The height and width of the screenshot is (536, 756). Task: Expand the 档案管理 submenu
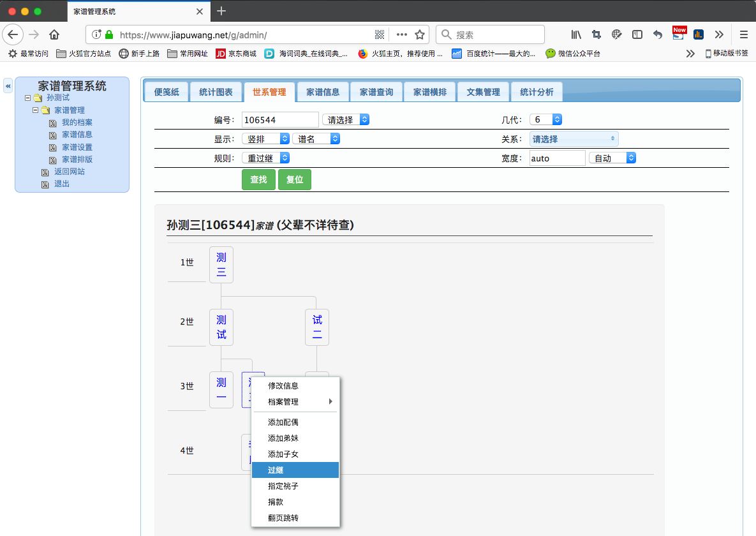tap(295, 401)
